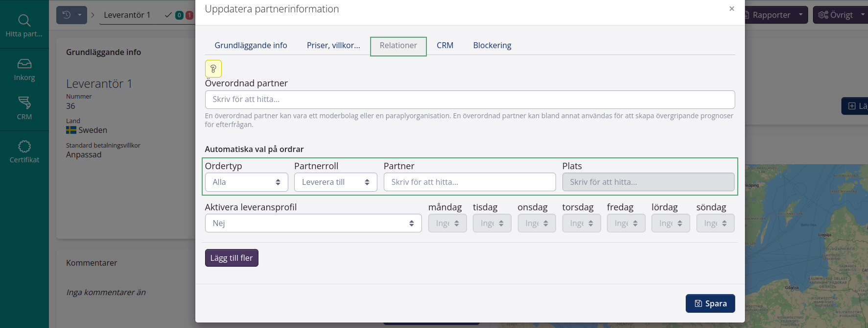Click the Hitta partner search icon
The height and width of the screenshot is (328, 868).
pos(24,21)
